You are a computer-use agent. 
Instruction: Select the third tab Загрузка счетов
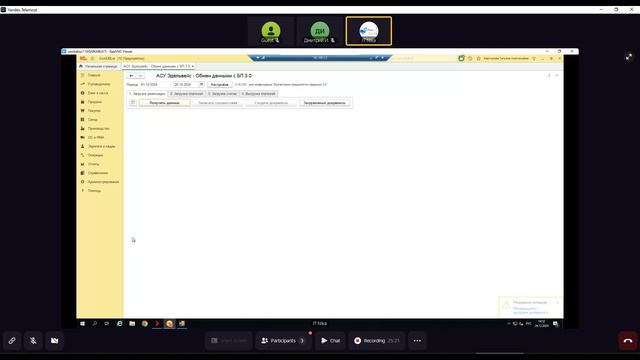point(222,94)
